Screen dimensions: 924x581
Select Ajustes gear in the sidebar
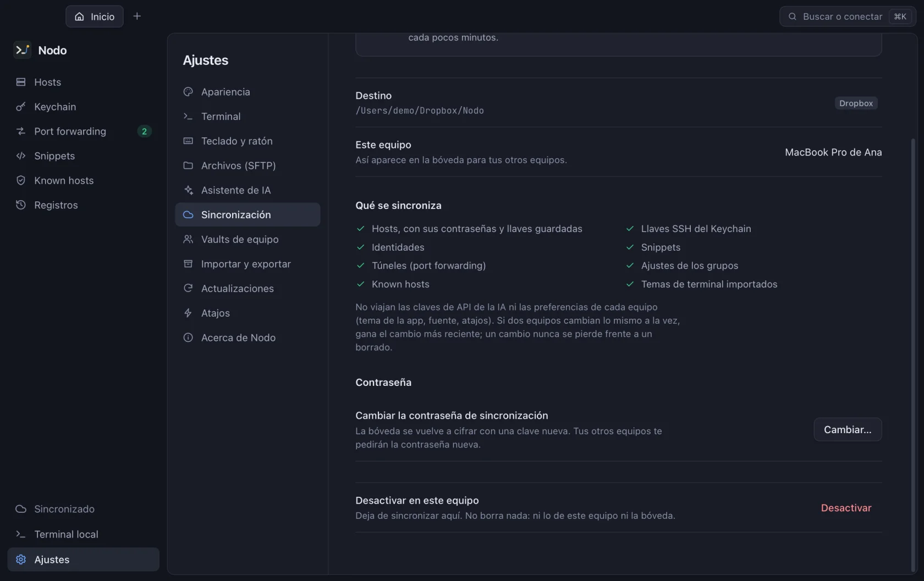point(83,560)
